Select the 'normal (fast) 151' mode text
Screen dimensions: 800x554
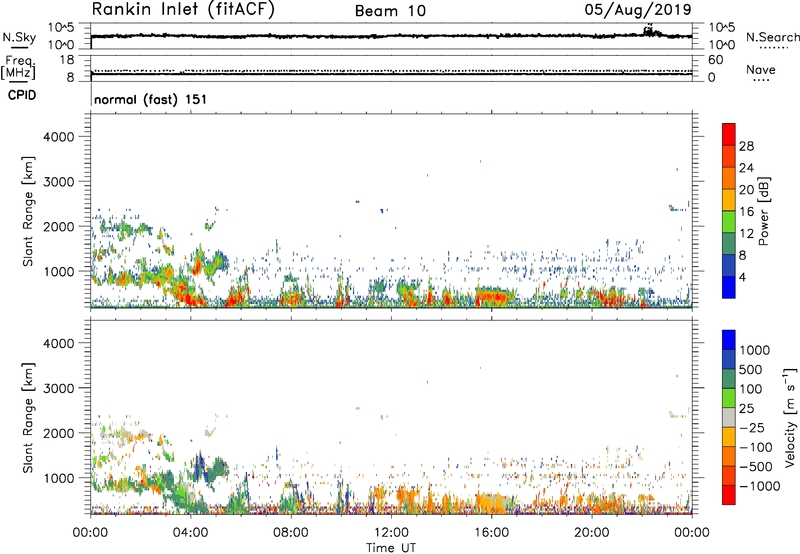pyautogui.click(x=151, y=99)
